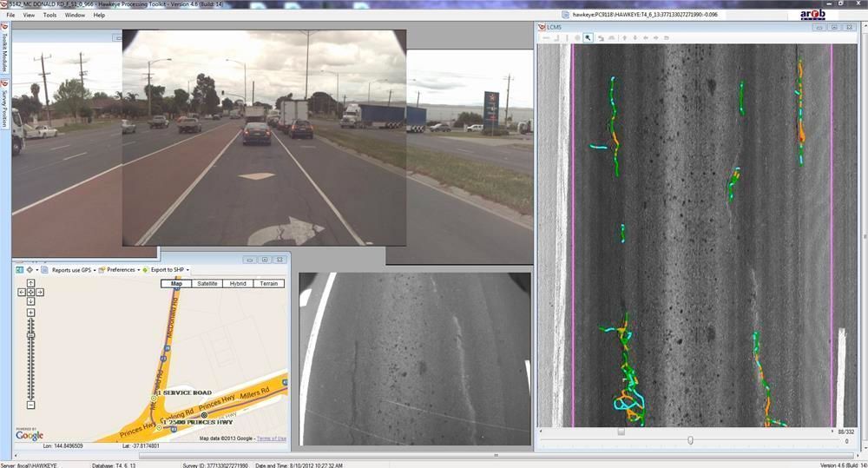Open the Toolkit Modules side tab
Image resolution: width=868 pixels, height=468 pixels.
click(4, 49)
